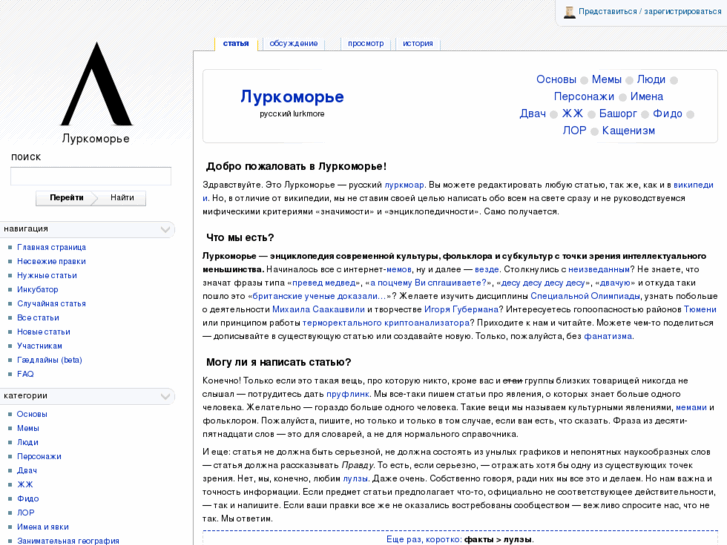727x545 pixels.
Task: Focus the поиск search input field
Action: coord(91,176)
